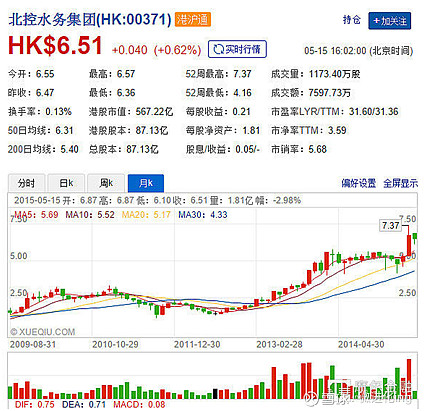Click the MACD value label

pos(139,405)
